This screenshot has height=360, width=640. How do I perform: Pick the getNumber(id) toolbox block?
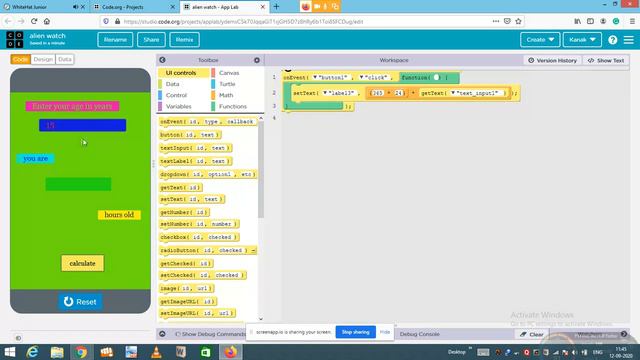point(184,212)
